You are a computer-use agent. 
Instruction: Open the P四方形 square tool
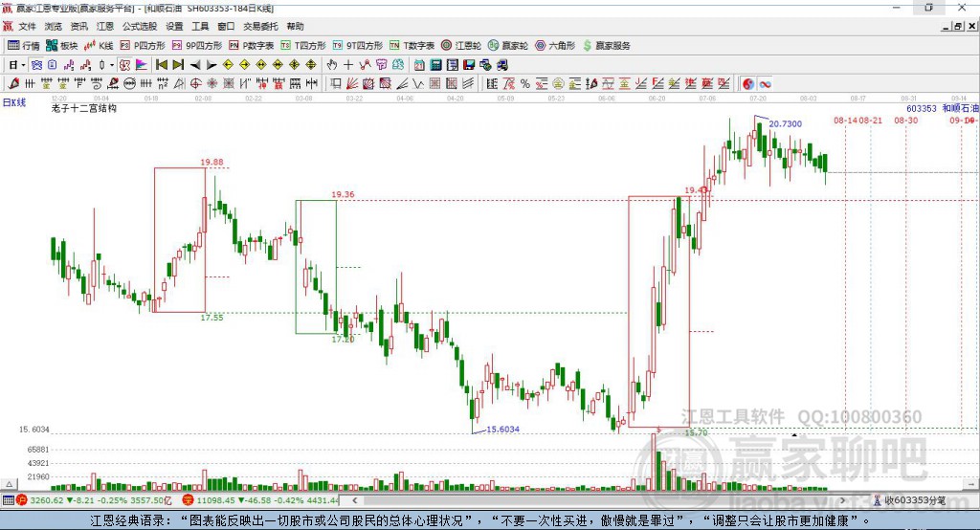pos(143,46)
